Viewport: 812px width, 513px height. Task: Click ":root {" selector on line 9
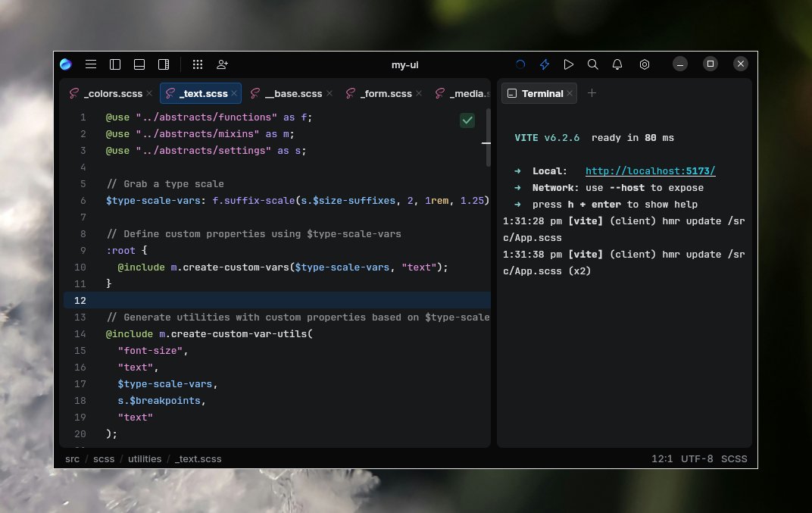(x=127, y=250)
